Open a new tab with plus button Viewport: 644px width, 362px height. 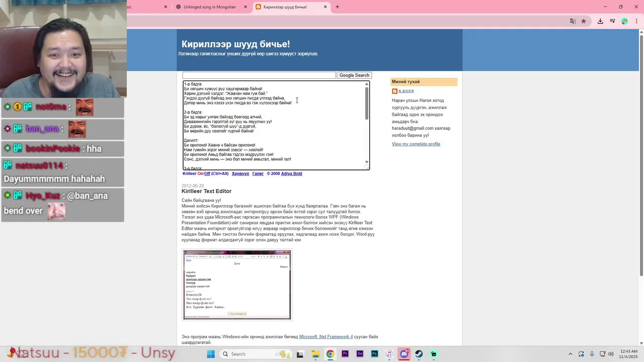coord(337,7)
